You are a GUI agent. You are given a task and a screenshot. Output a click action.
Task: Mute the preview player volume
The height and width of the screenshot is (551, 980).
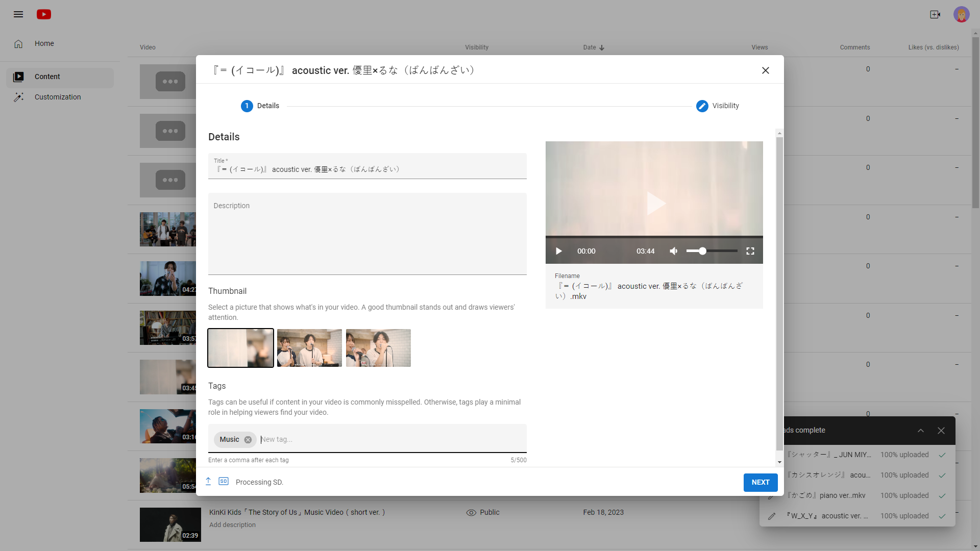674,251
